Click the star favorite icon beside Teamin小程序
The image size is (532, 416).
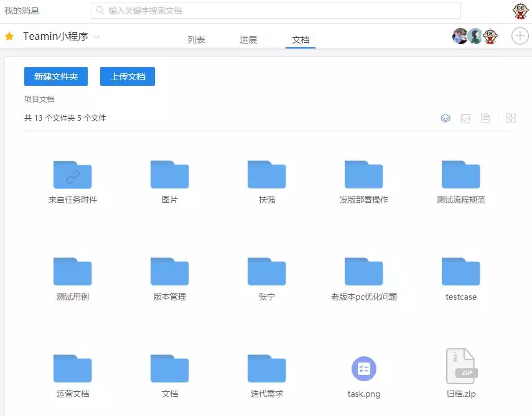coord(9,37)
